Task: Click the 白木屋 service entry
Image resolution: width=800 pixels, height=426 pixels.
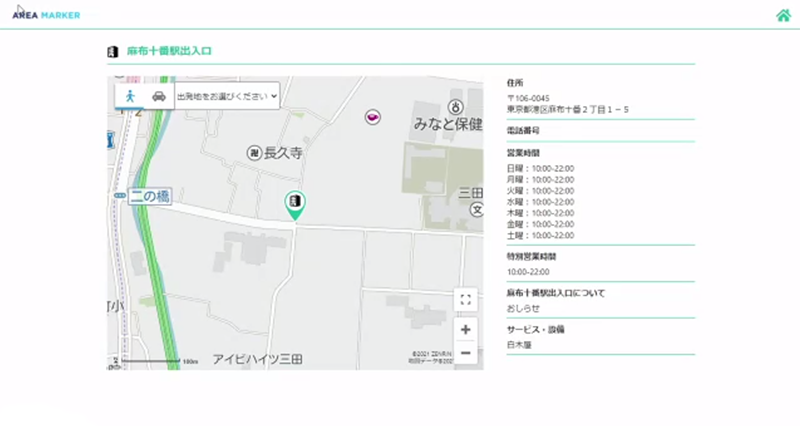Action: 519,344
